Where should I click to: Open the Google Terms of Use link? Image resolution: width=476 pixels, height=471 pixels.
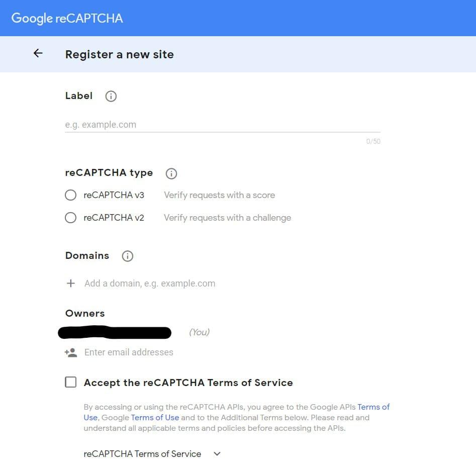[x=155, y=418]
